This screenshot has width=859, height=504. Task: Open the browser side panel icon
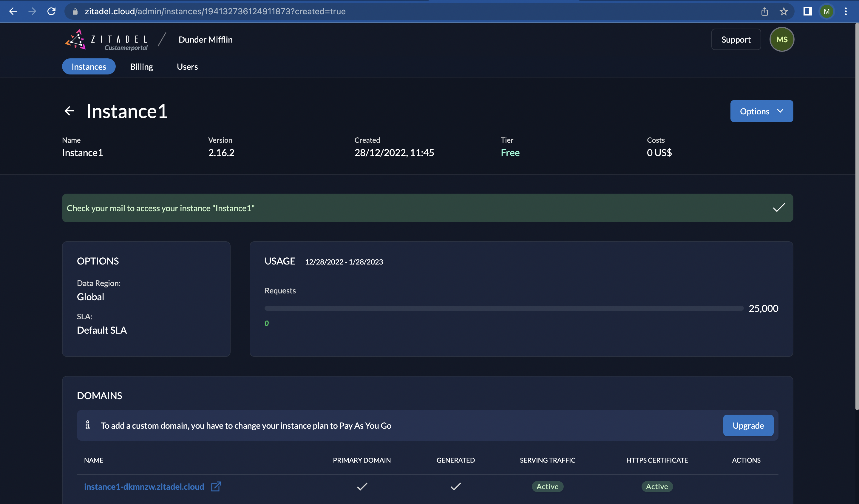click(x=807, y=11)
